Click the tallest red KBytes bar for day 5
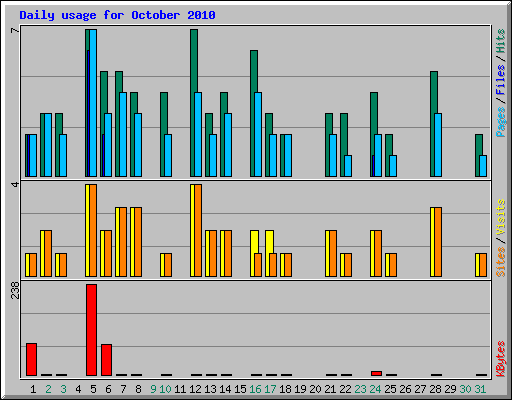 pyautogui.click(x=91, y=330)
